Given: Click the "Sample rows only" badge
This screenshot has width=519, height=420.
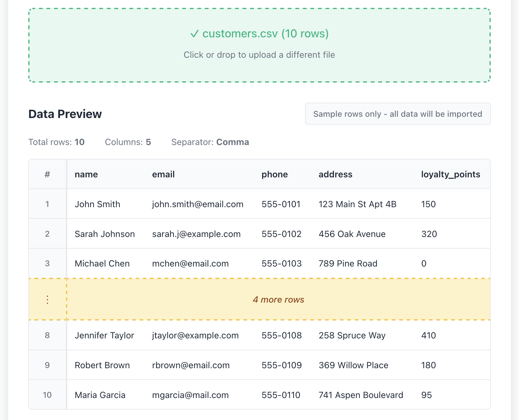Looking at the screenshot, I should click(x=397, y=114).
